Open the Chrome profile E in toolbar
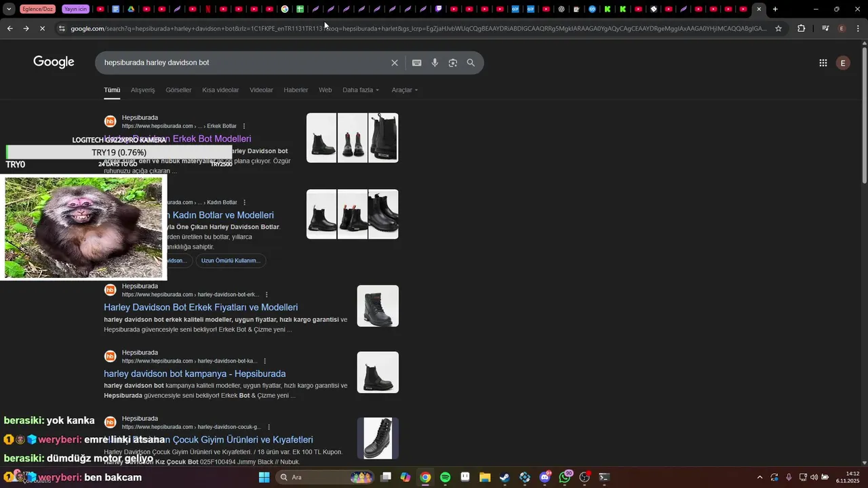This screenshot has height=488, width=868. point(842,28)
